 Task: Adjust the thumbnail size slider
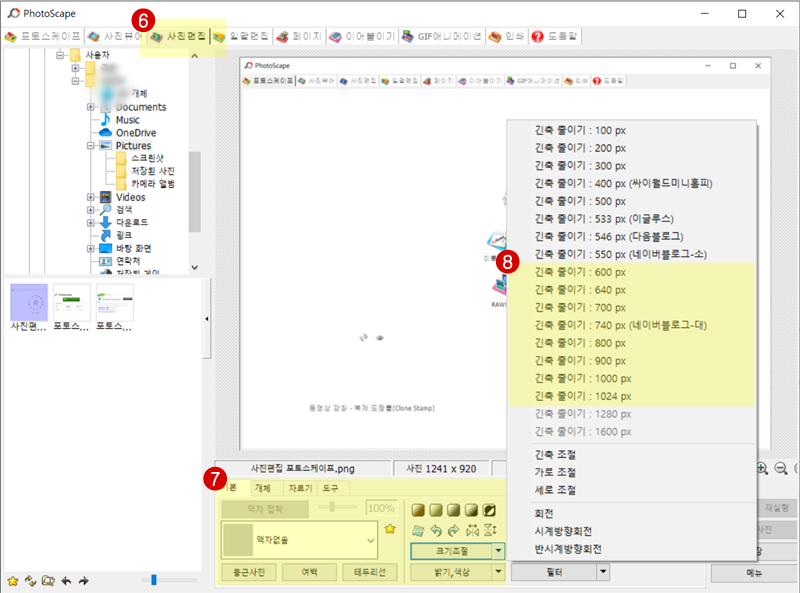coord(154,580)
